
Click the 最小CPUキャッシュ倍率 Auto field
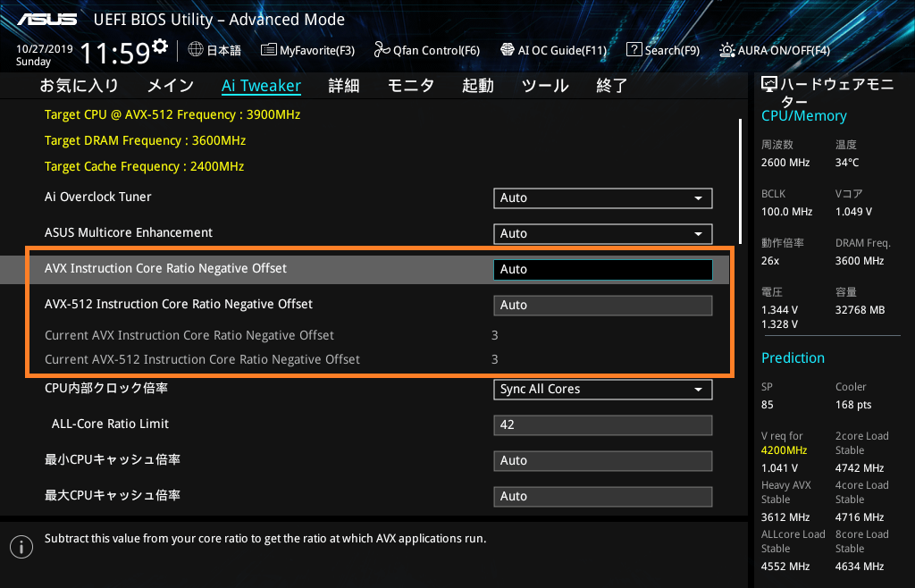point(603,461)
